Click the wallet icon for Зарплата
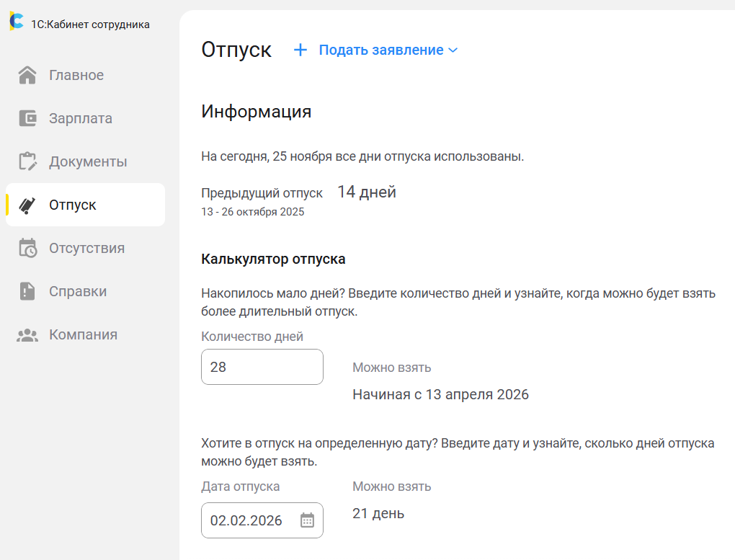The image size is (735, 560). [x=27, y=118]
